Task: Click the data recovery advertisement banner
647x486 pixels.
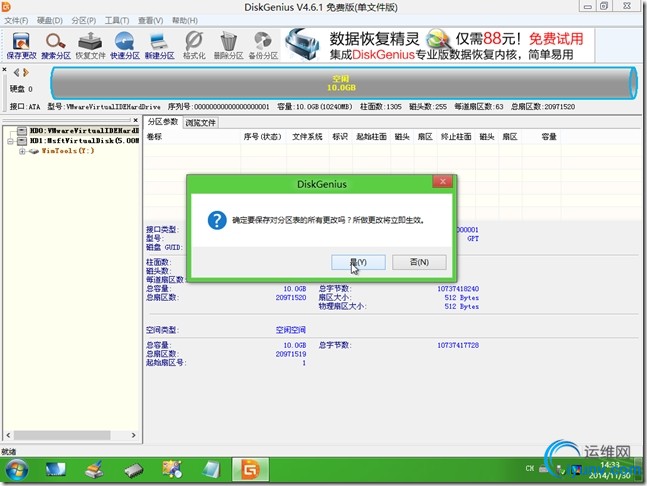Action: point(438,45)
